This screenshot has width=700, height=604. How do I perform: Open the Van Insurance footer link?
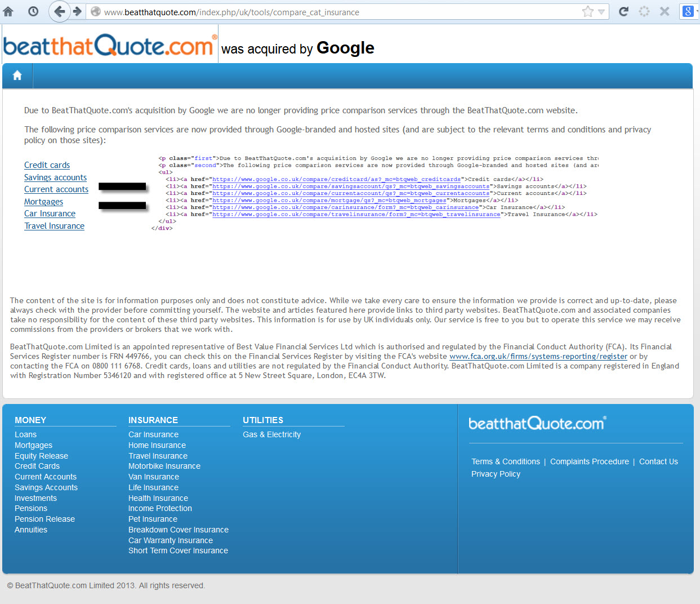tap(154, 477)
